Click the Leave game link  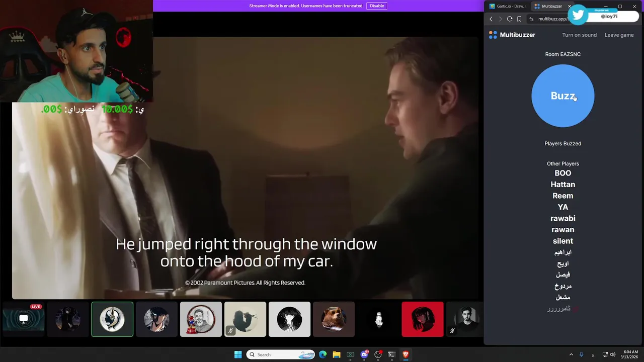click(x=619, y=35)
